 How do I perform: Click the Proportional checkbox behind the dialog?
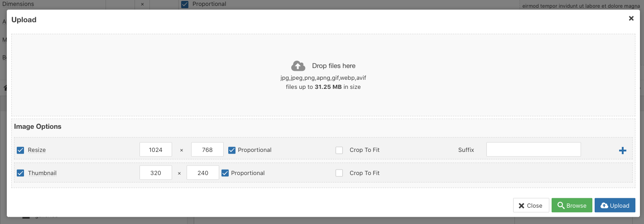click(185, 4)
